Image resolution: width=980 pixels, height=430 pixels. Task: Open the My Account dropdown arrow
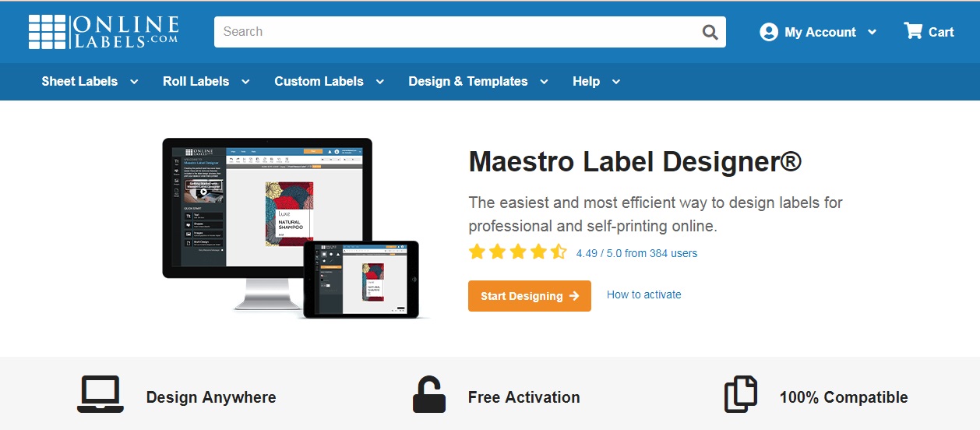coord(872,32)
